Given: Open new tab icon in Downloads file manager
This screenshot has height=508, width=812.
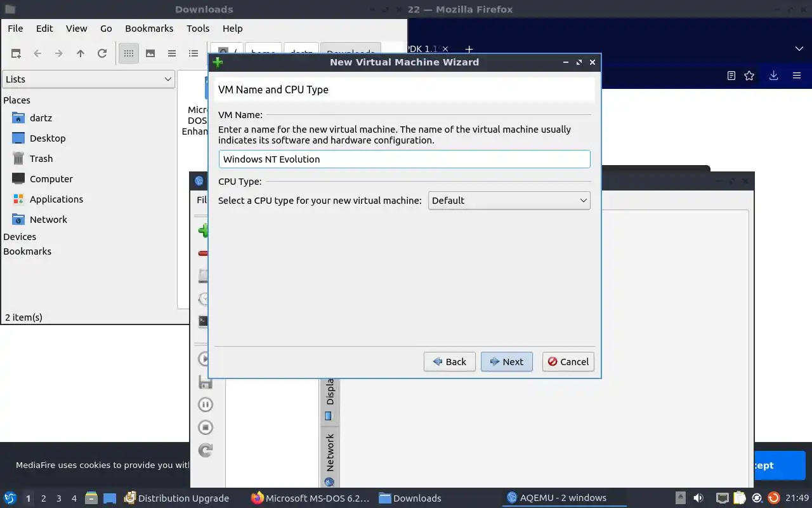Looking at the screenshot, I should (16, 53).
